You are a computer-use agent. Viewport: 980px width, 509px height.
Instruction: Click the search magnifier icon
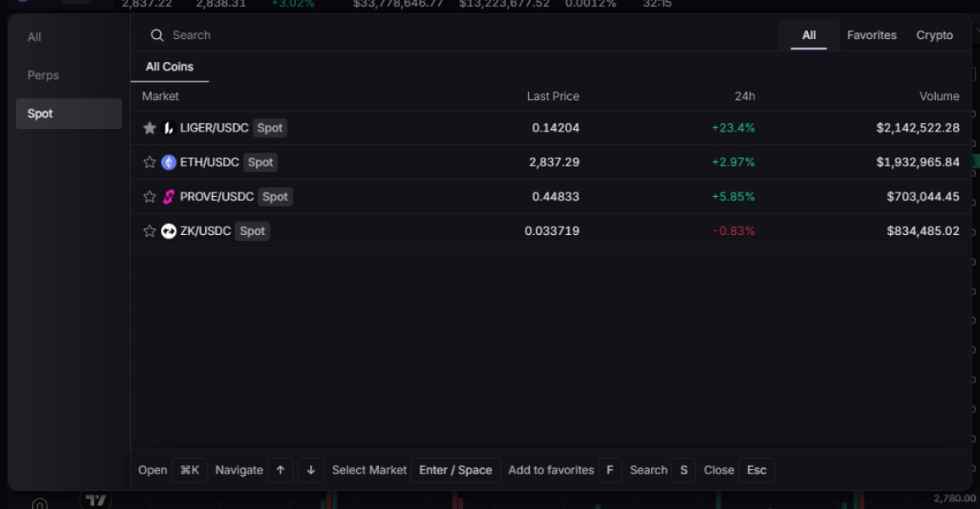157,36
